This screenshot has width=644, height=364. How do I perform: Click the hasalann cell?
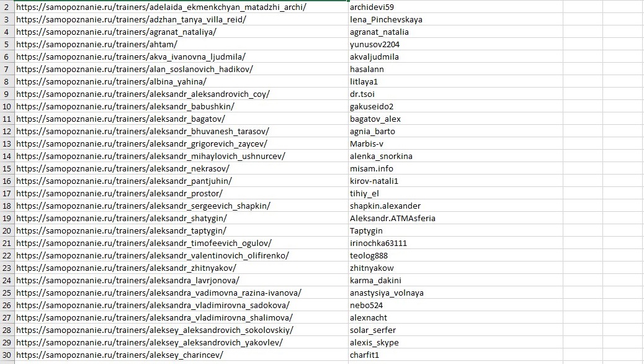455,69
